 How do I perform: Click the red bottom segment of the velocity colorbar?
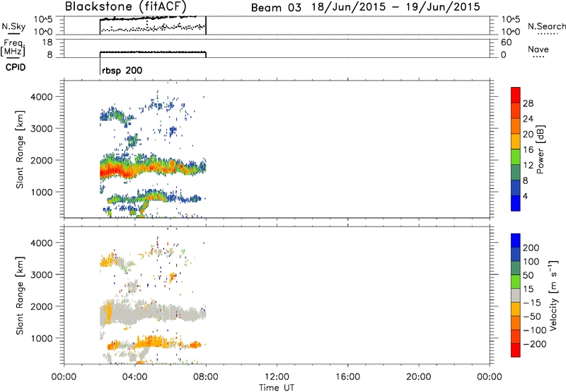click(x=516, y=350)
